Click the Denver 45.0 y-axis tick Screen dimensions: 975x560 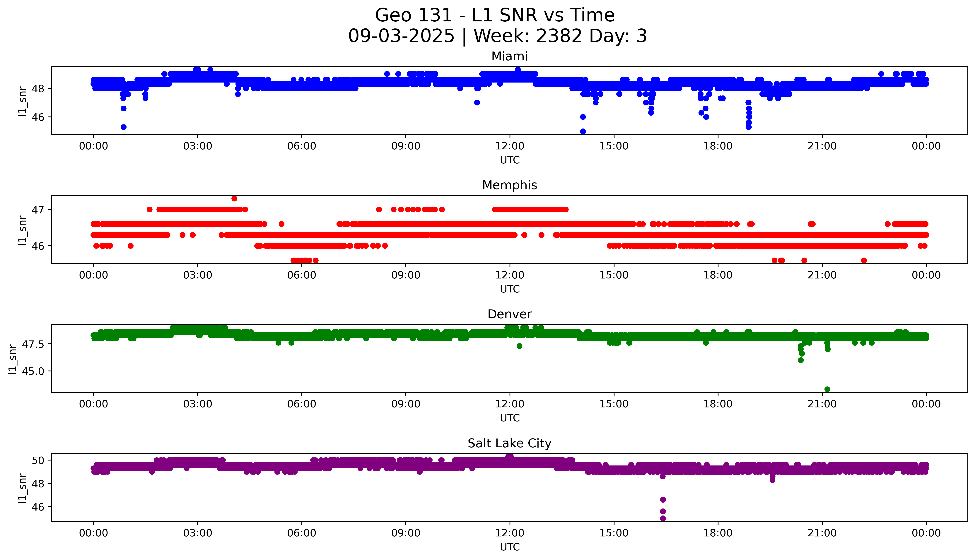point(33,371)
